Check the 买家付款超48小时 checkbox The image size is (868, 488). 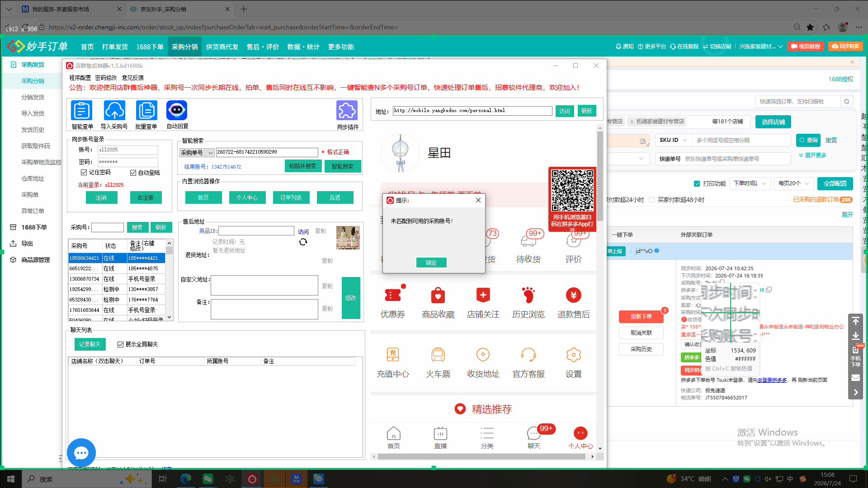click(x=651, y=200)
